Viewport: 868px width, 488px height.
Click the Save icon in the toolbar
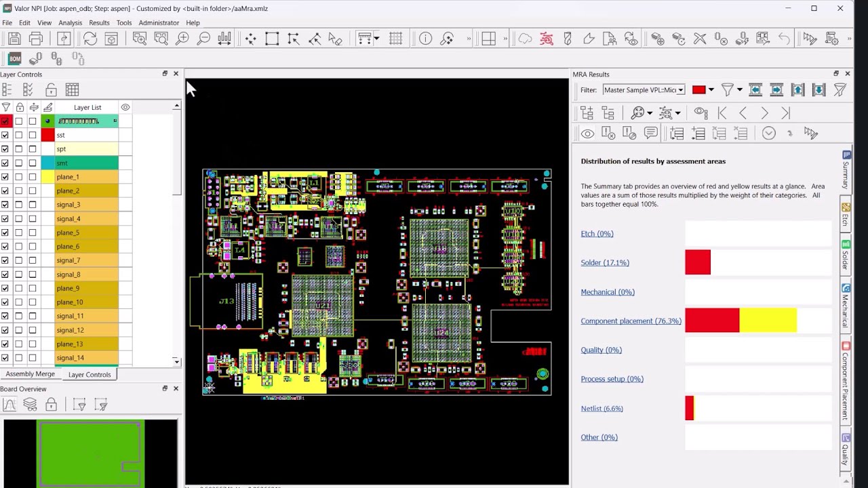(x=14, y=39)
